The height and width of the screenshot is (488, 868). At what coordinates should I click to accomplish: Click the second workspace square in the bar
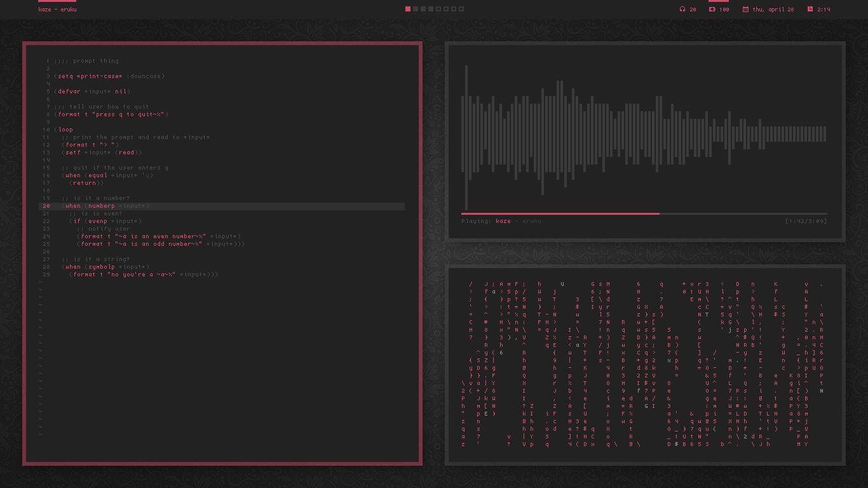[415, 9]
